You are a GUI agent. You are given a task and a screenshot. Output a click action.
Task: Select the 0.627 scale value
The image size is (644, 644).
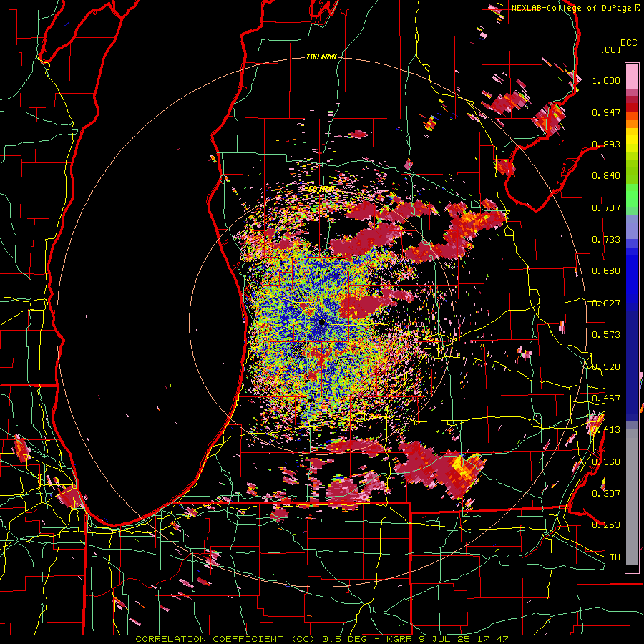coord(606,303)
